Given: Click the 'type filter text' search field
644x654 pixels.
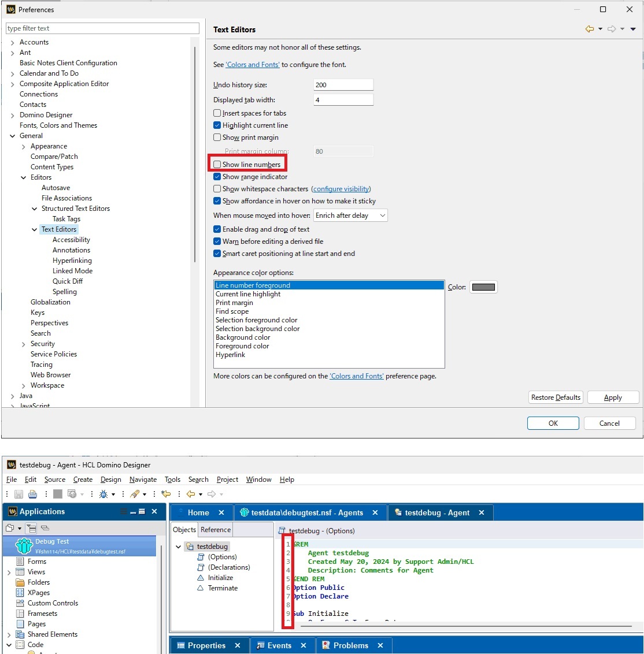Looking at the screenshot, I should coord(102,28).
